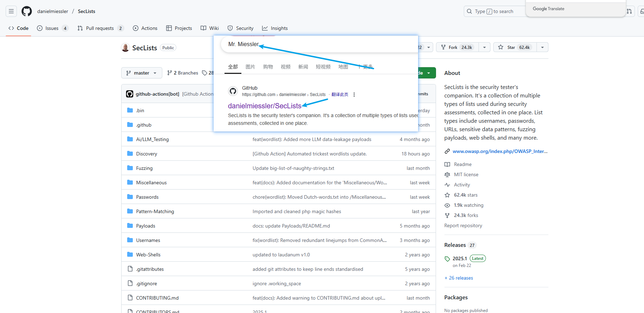Open the Wiki tab
This screenshot has height=313, width=644.
[x=210, y=28]
